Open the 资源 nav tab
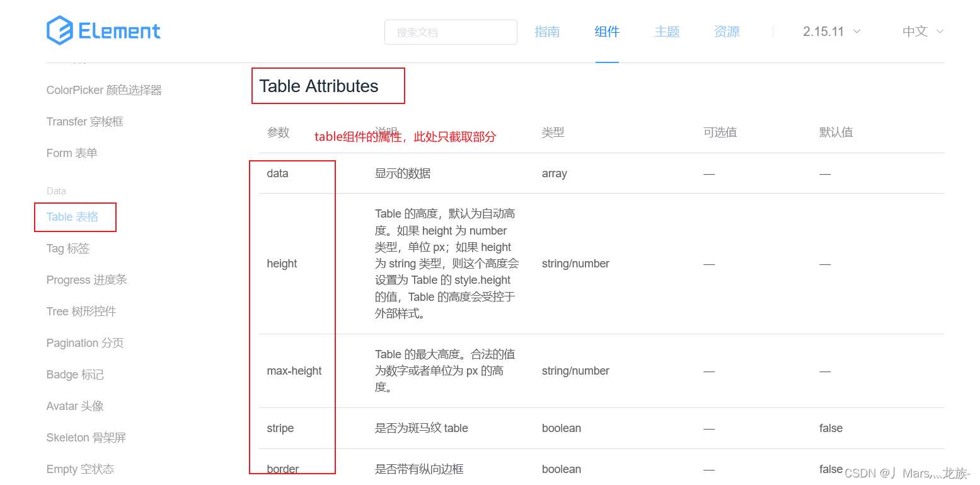The width and height of the screenshot is (980, 485). click(727, 32)
